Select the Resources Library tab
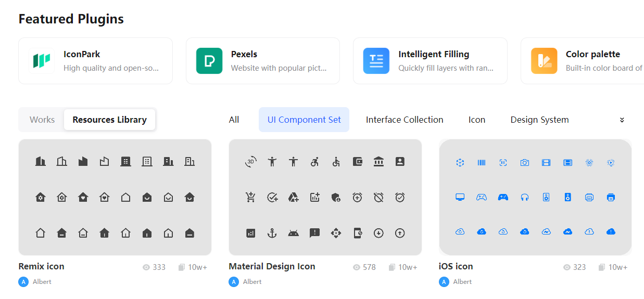644x299 pixels. coord(110,120)
